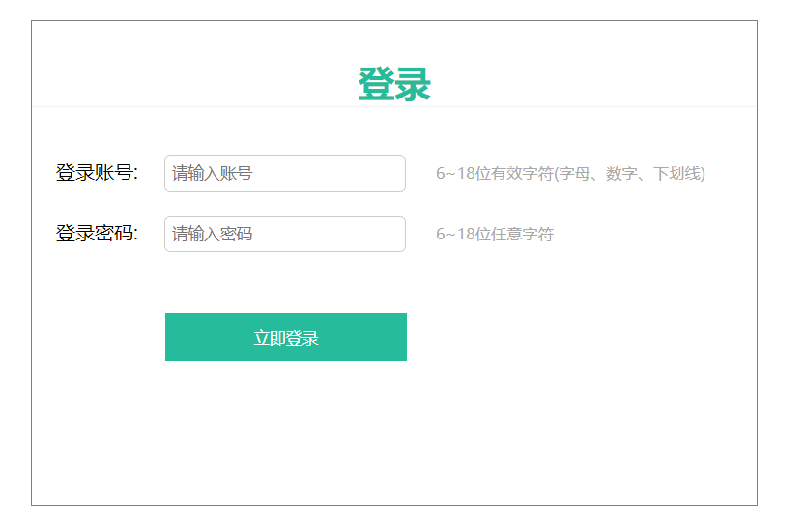Select the password text box
The height and width of the screenshot is (532, 805).
tap(284, 235)
